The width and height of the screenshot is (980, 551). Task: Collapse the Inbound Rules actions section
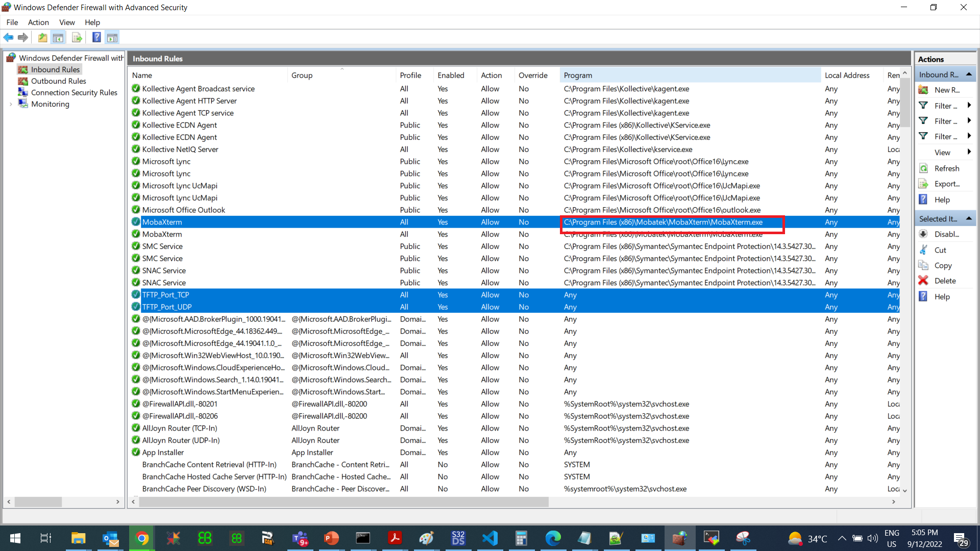[x=969, y=74]
